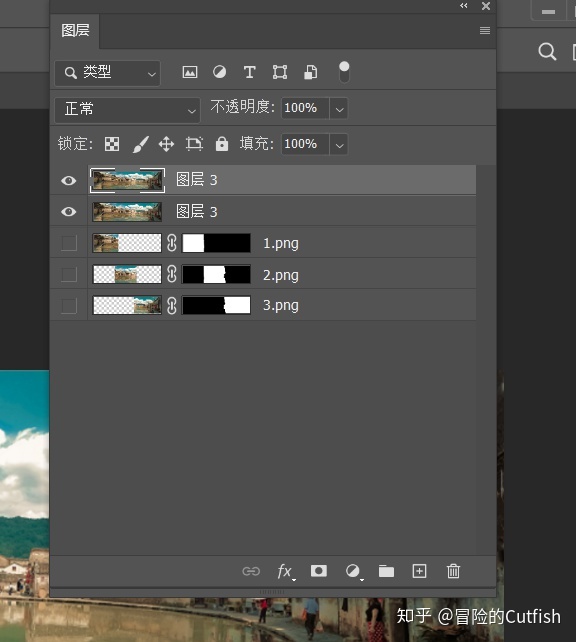The width and height of the screenshot is (576, 642).
Task: Open the Layers panel options menu
Action: point(485,31)
